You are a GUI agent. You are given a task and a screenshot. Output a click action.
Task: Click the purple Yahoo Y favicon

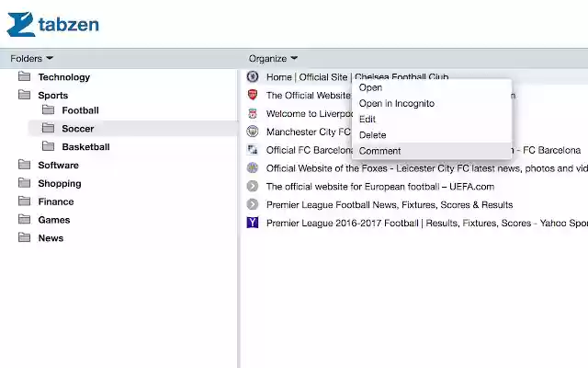point(253,223)
